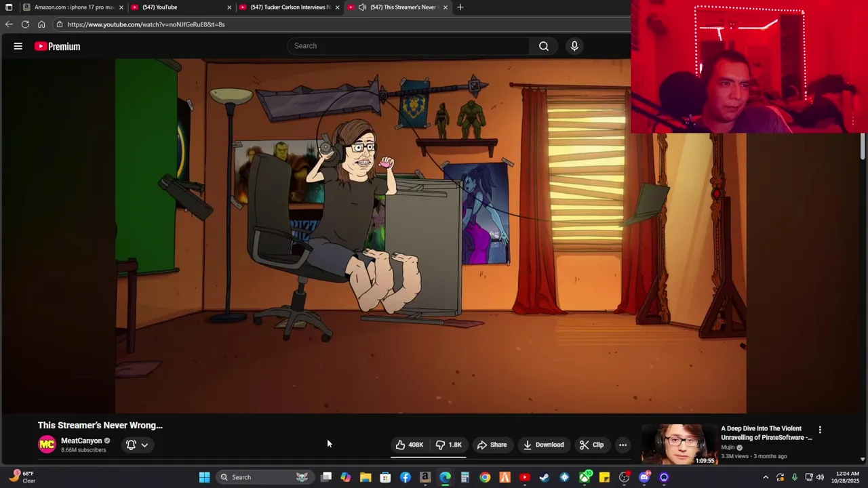Image resolution: width=868 pixels, height=488 pixels.
Task: Open the Amazon app on taskbar
Action: coord(425,477)
